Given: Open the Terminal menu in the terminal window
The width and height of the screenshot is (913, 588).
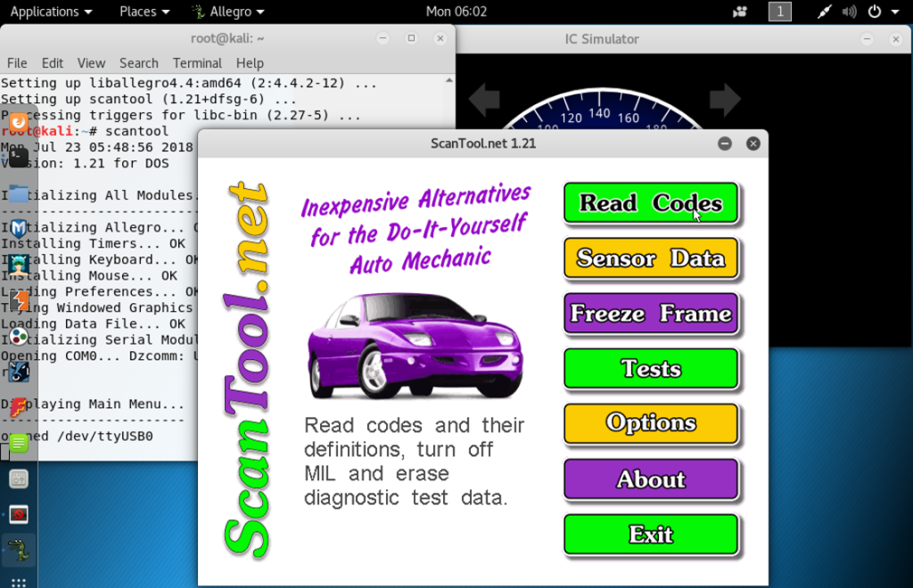Looking at the screenshot, I should click(x=197, y=63).
